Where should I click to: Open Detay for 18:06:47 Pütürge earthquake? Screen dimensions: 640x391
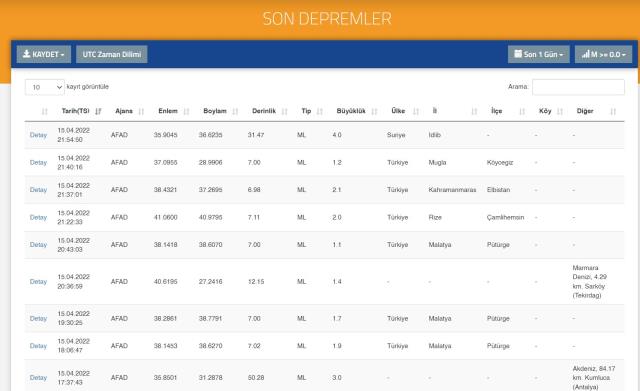click(38, 346)
